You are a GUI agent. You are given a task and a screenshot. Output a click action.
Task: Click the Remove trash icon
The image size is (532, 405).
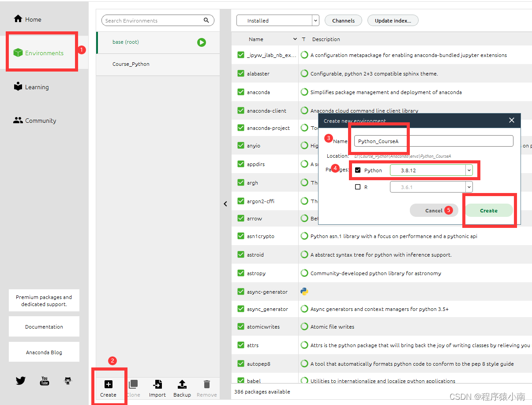click(207, 384)
